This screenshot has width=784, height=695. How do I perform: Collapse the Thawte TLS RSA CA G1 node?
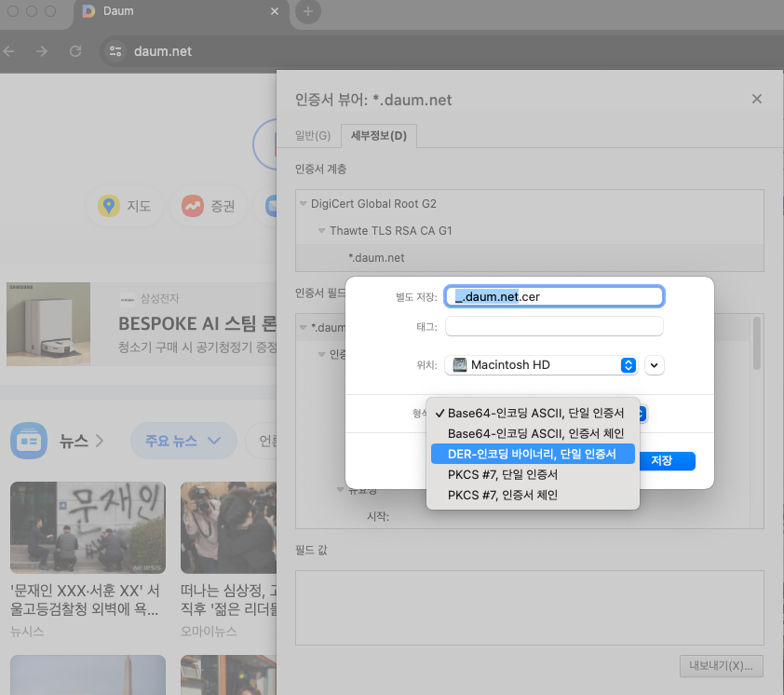(x=321, y=231)
